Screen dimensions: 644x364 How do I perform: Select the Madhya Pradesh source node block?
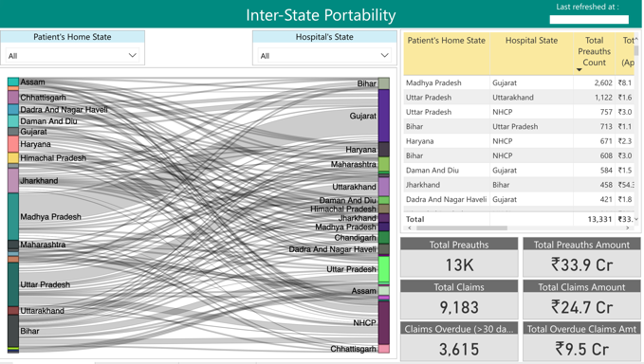(13, 217)
